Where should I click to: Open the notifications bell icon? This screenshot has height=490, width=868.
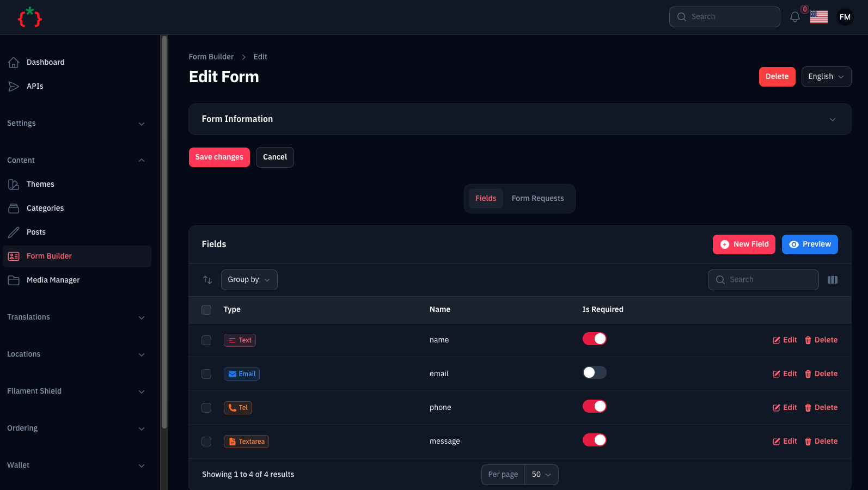tap(795, 17)
